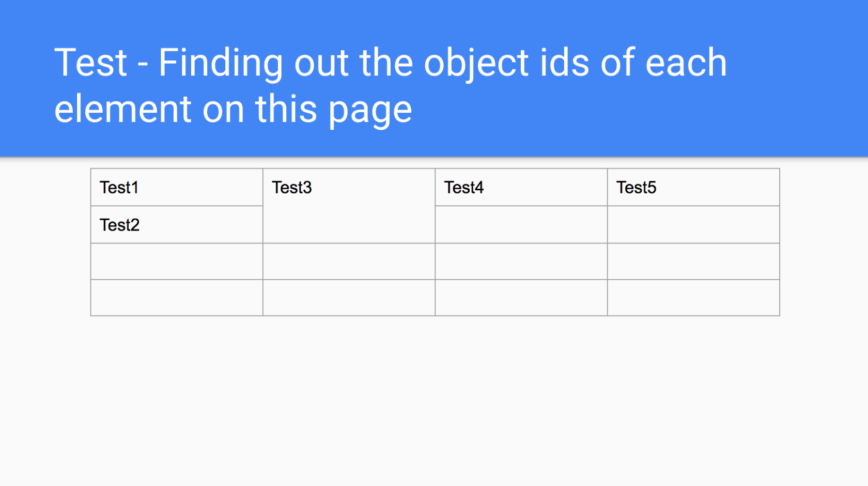
Task: Click the word 'Finding' in the title
Action: [221, 64]
